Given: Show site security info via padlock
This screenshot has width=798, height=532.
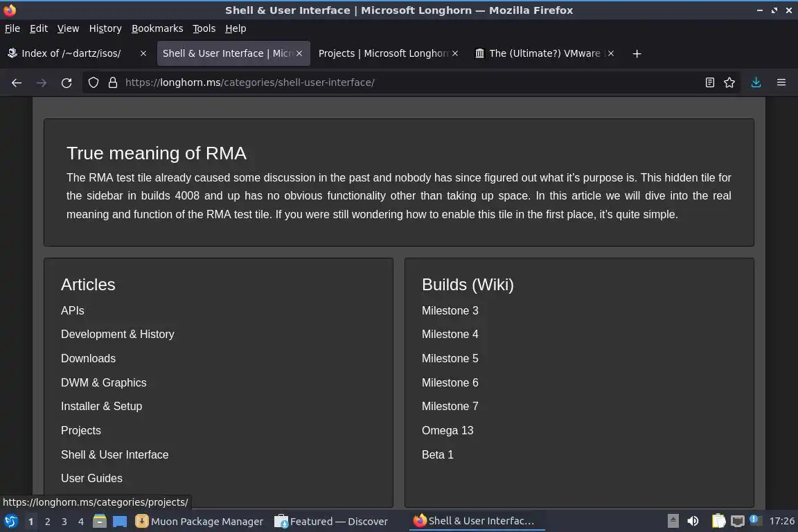Looking at the screenshot, I should [x=112, y=82].
